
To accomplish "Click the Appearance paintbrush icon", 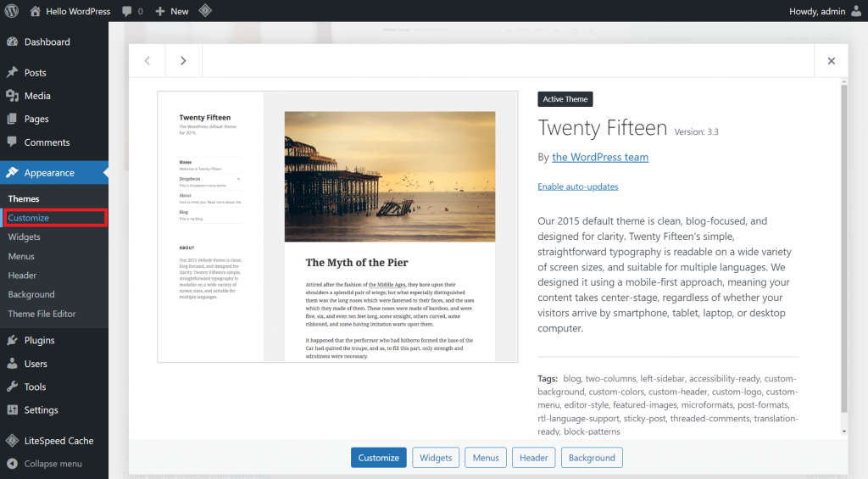I will tap(12, 172).
